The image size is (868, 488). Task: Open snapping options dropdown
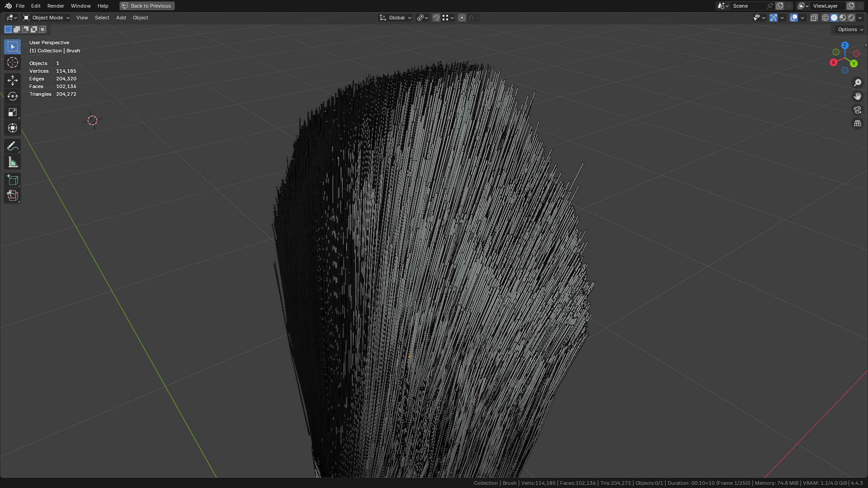coord(448,18)
